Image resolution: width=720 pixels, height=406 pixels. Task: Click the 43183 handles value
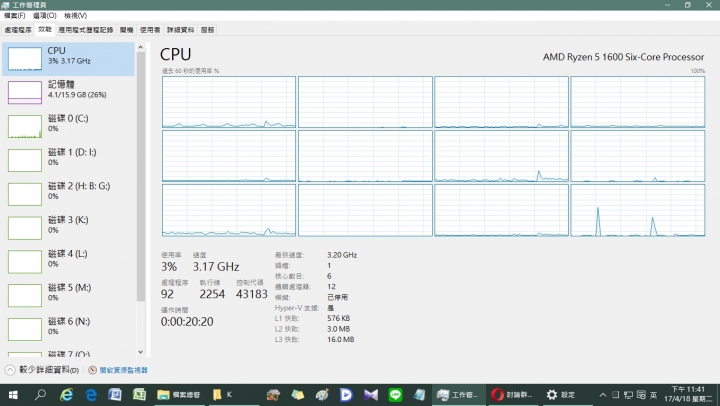click(252, 294)
